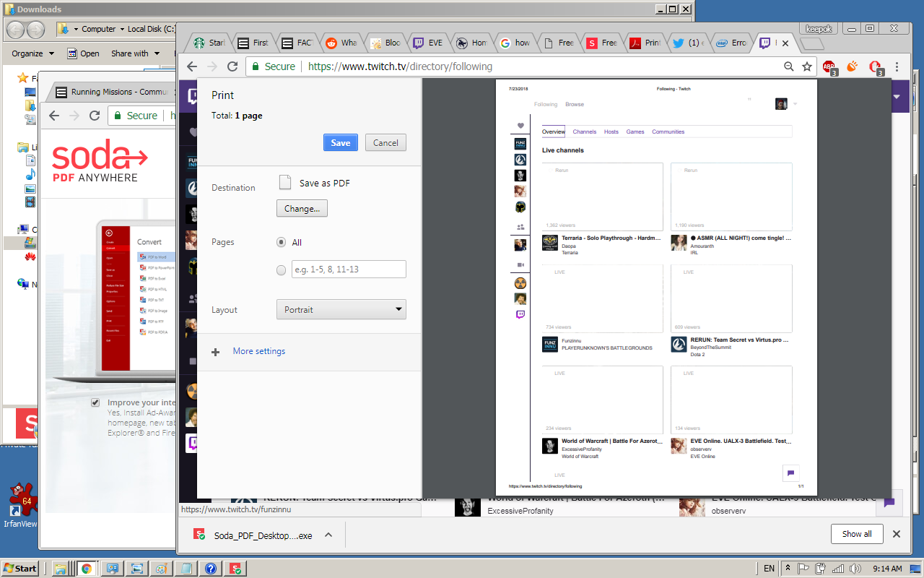Switch to the Reddit 'Wha' tab
Viewport: 924px width, 578px height.
point(341,43)
